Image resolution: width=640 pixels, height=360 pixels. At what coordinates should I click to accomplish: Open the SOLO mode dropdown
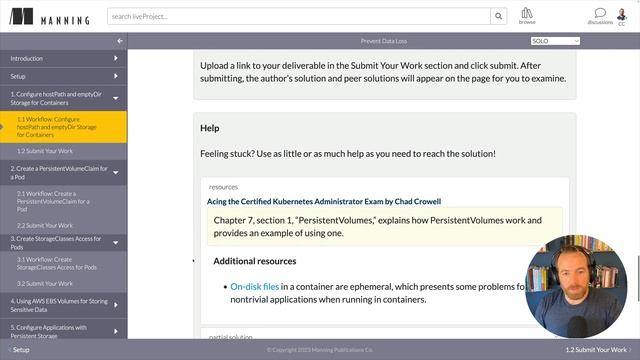click(x=555, y=41)
